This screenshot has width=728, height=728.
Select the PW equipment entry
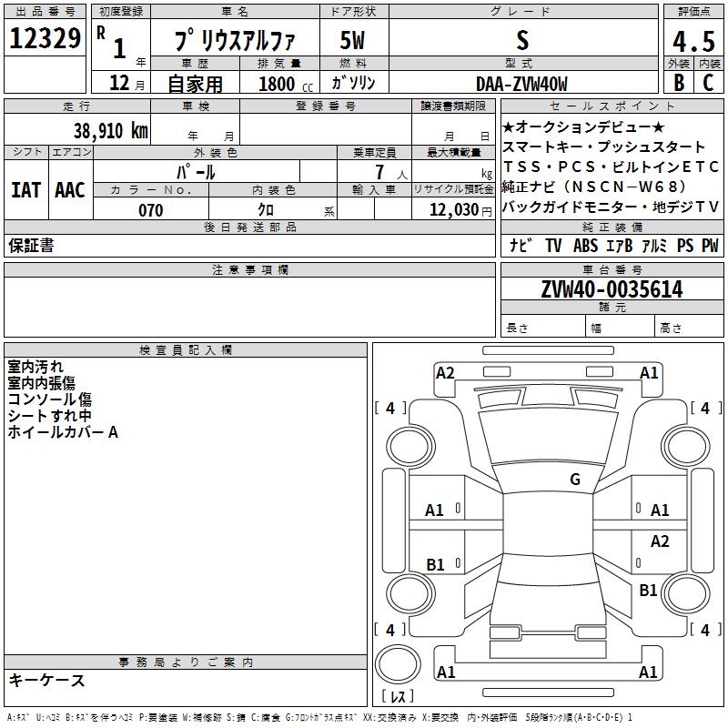click(710, 245)
